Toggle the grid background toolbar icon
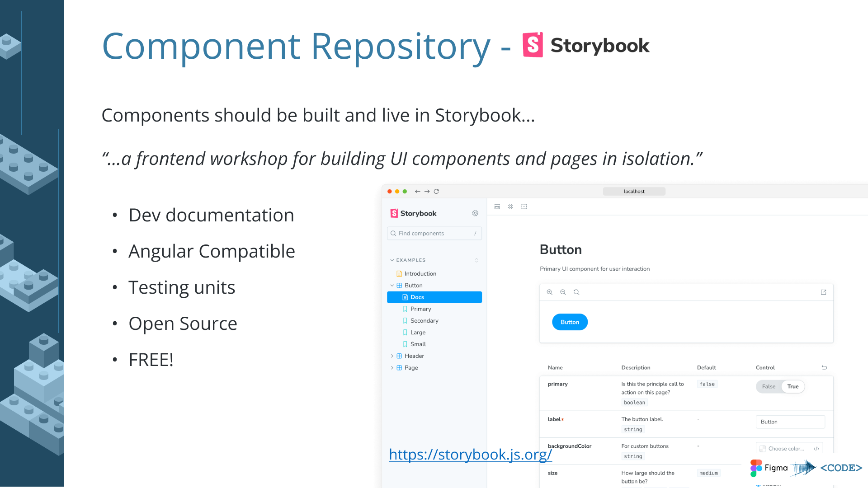This screenshot has height=488, width=868. (510, 207)
